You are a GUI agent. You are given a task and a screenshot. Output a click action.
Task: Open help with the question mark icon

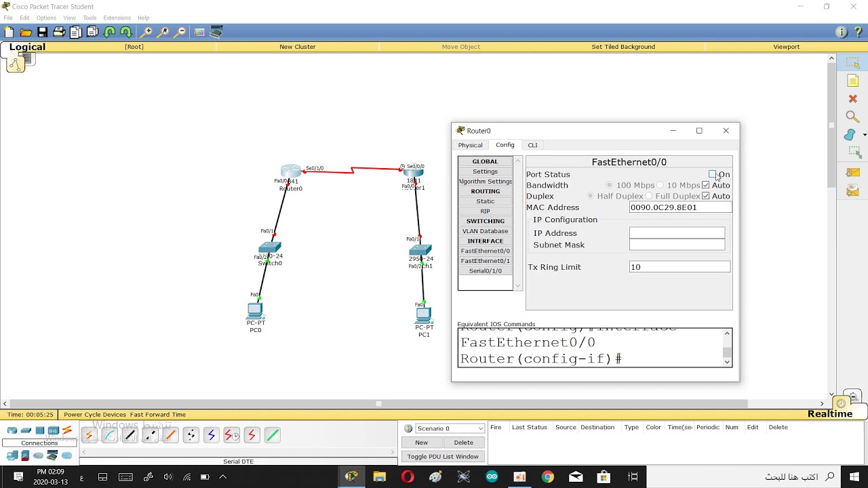[857, 32]
